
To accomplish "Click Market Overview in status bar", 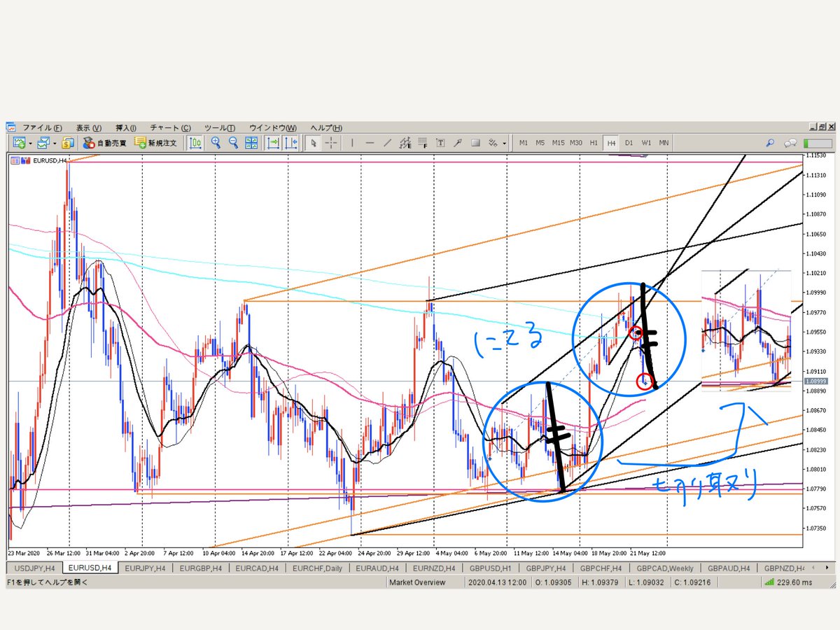I will point(417,582).
